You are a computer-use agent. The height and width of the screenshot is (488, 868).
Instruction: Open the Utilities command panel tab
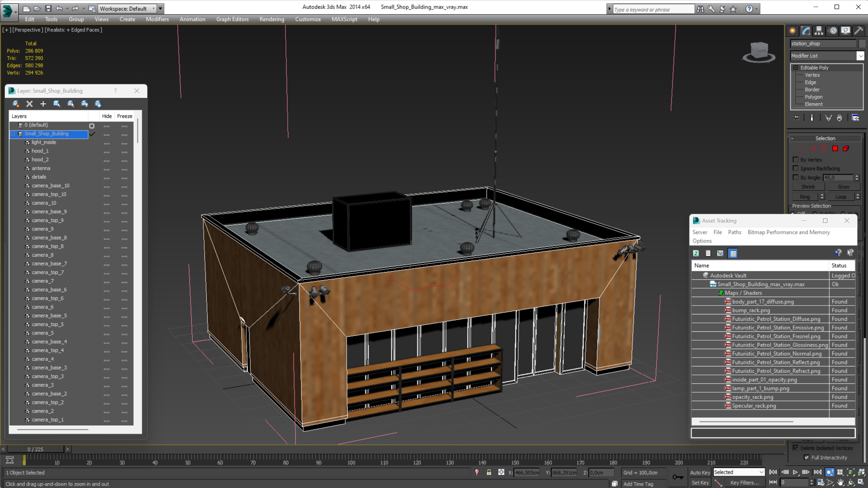[x=859, y=31]
